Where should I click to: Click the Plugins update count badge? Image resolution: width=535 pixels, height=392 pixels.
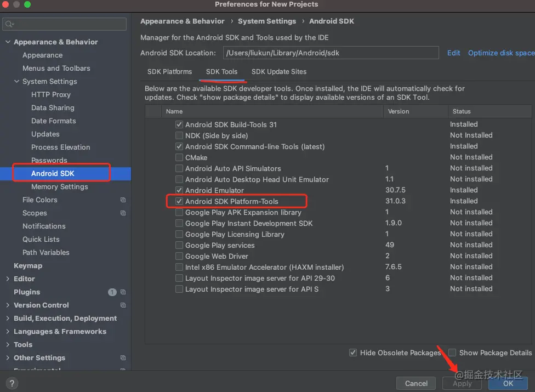(x=112, y=292)
